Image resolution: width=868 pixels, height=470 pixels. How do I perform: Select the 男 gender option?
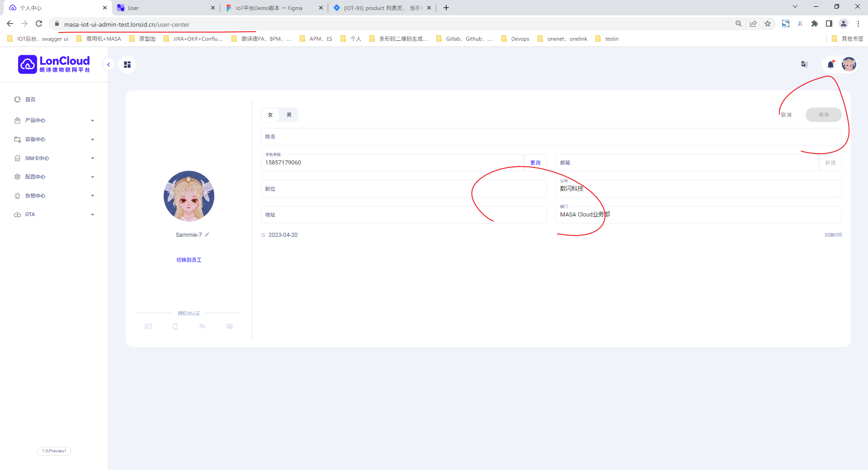[x=289, y=115]
